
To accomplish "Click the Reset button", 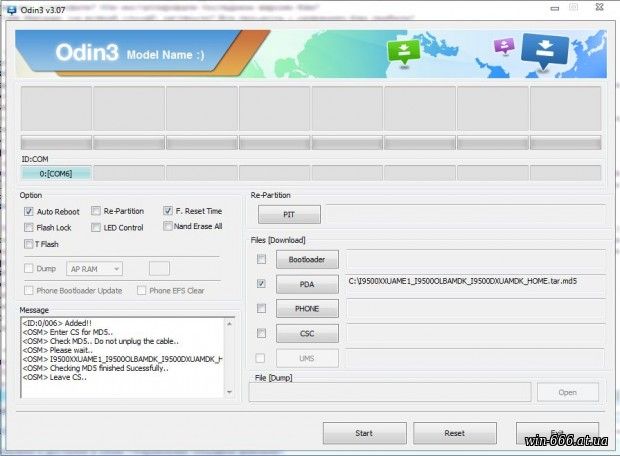I will click(x=455, y=433).
